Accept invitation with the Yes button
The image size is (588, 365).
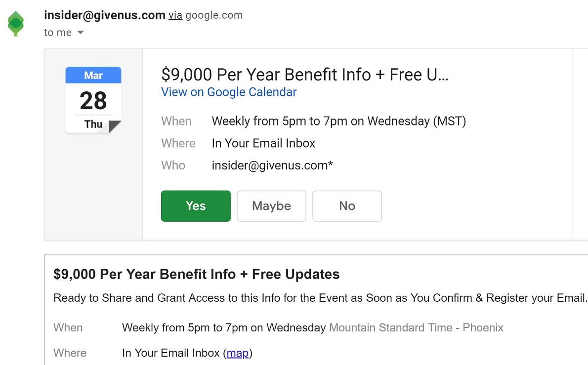196,206
